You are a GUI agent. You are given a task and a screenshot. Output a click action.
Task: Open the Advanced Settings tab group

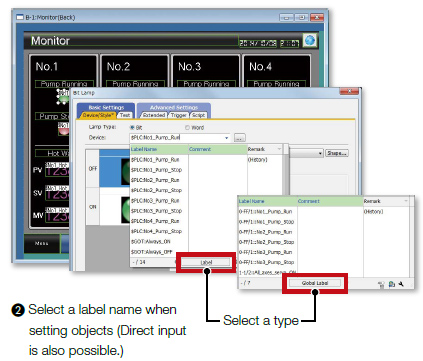174,107
